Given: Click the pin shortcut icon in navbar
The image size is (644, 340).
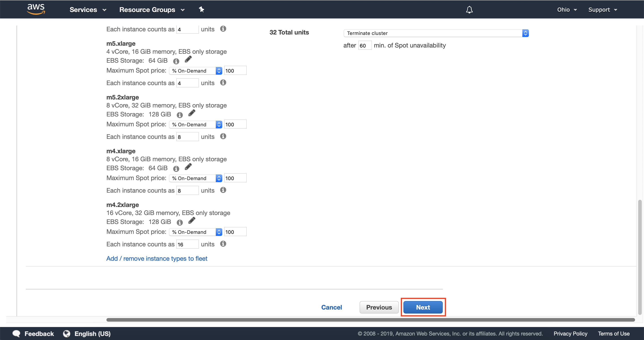Looking at the screenshot, I should point(201,9).
